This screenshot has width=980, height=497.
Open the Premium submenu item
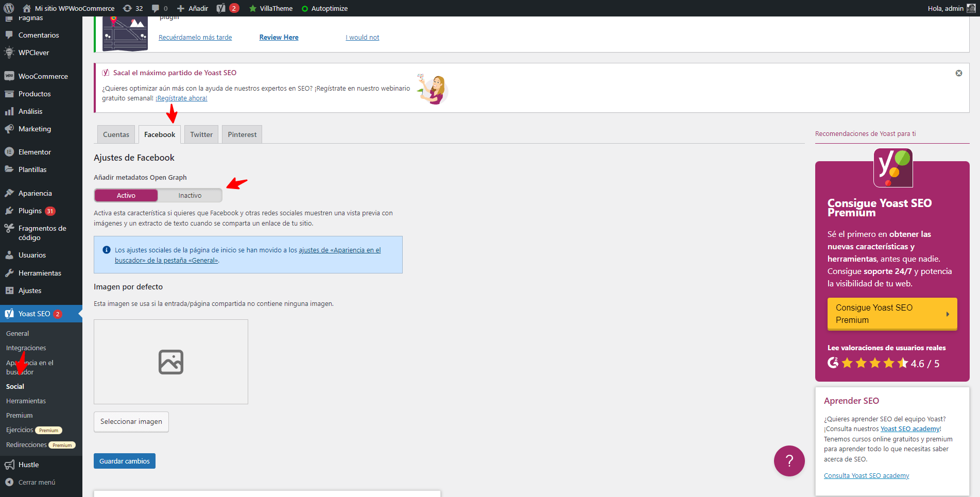[20, 415]
